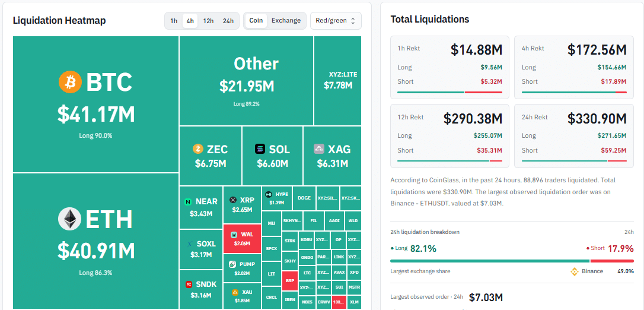Click the XLM heatmap tile

(x=354, y=302)
